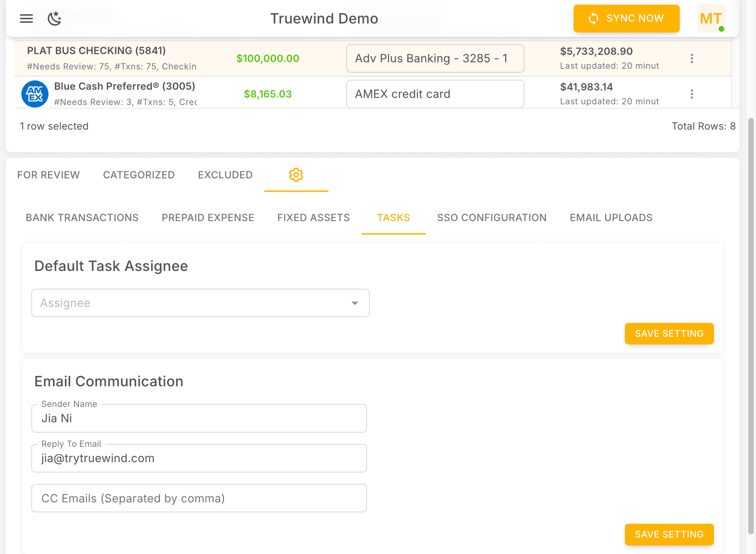Screen dimensions: 756x554
Task: Switch to the SSO CONFIGURATION tab
Action: [x=492, y=218]
